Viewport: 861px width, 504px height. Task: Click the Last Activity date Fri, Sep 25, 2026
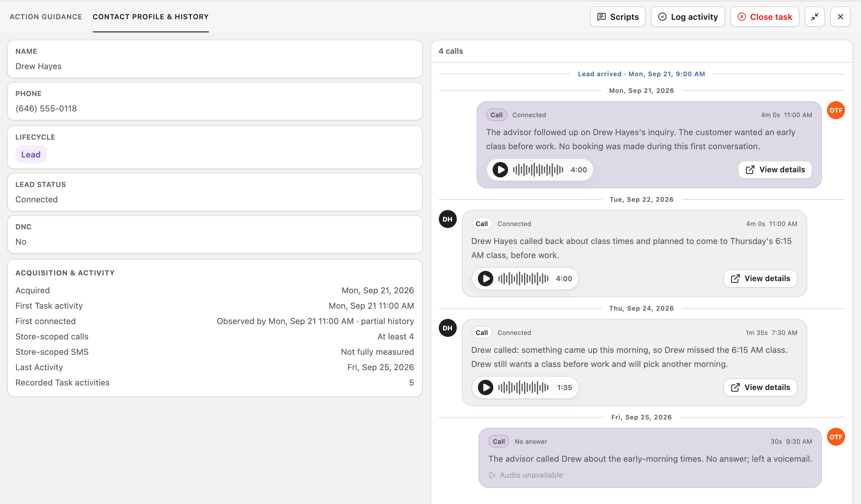(x=381, y=367)
